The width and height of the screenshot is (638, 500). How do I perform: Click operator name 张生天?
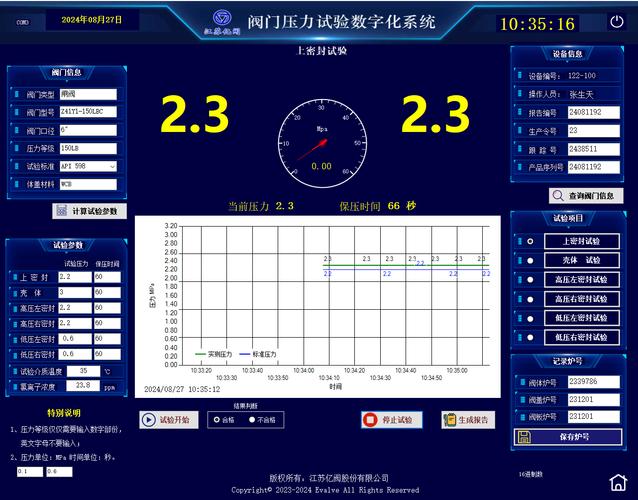coord(581,95)
